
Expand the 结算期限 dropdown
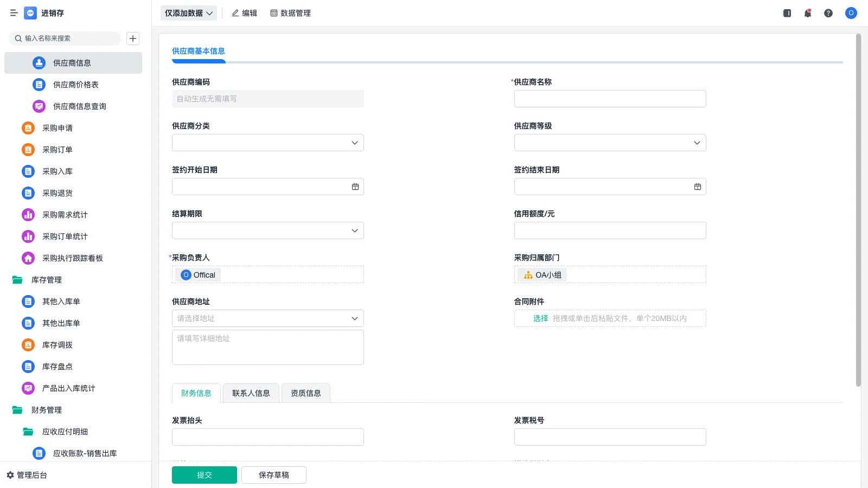[x=268, y=230]
